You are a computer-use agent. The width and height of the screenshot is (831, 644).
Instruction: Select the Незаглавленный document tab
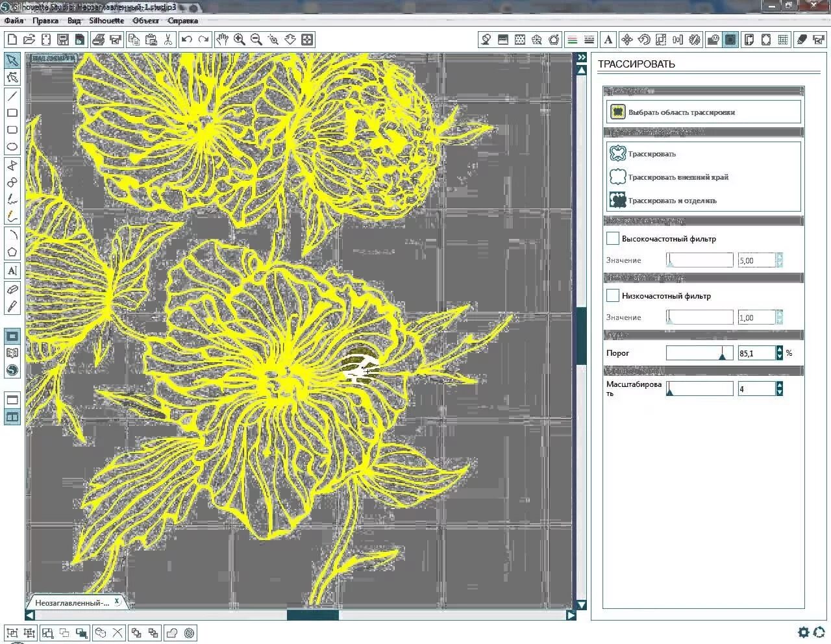[x=77, y=602]
